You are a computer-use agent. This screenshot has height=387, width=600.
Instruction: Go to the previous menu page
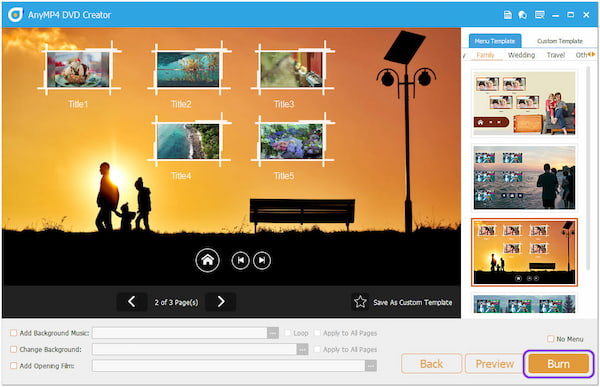(132, 302)
